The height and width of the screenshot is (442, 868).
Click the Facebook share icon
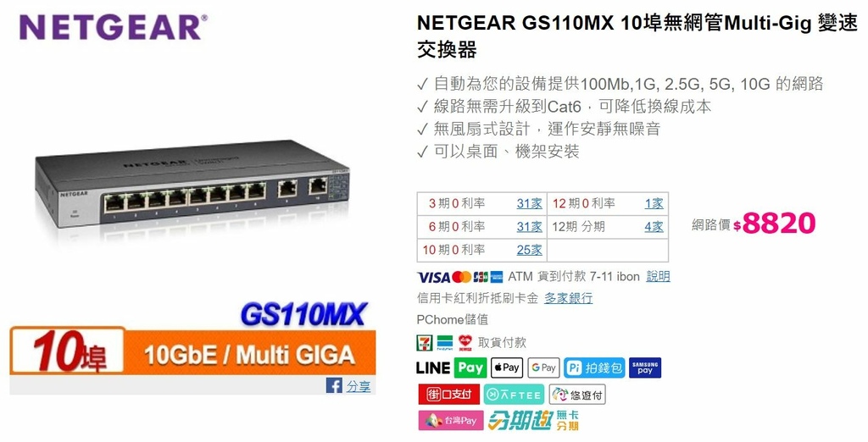click(x=334, y=385)
